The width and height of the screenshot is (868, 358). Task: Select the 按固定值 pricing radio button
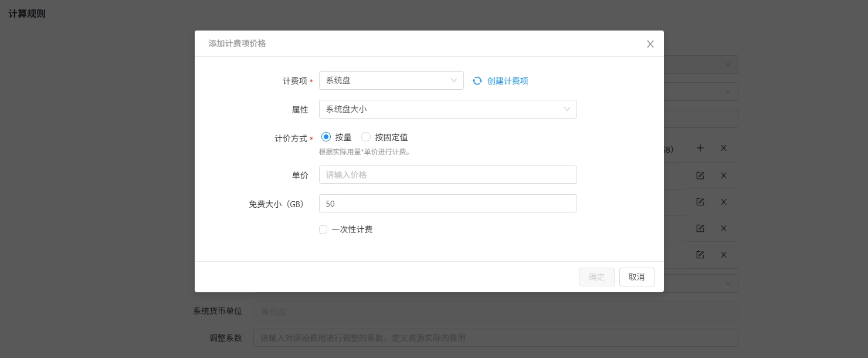[366, 137]
